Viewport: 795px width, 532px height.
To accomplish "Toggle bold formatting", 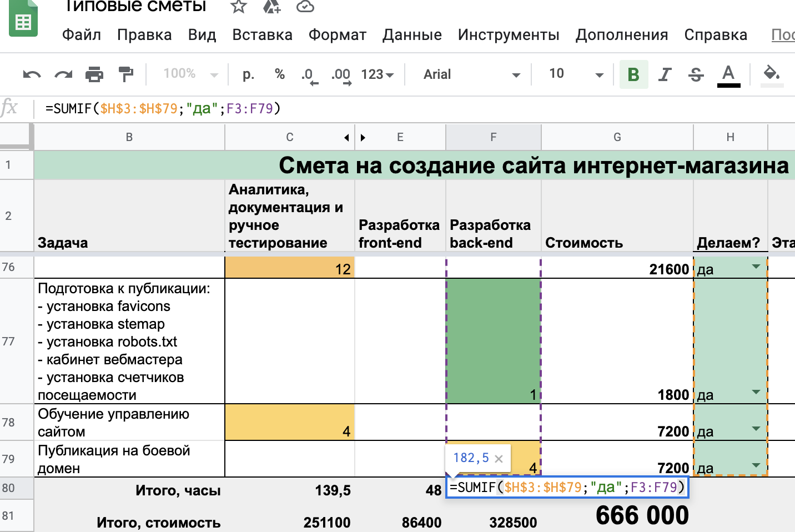I will point(633,74).
